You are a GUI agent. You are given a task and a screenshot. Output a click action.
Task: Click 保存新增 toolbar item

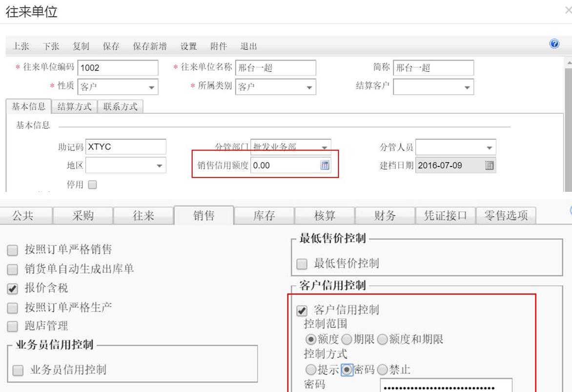(149, 46)
